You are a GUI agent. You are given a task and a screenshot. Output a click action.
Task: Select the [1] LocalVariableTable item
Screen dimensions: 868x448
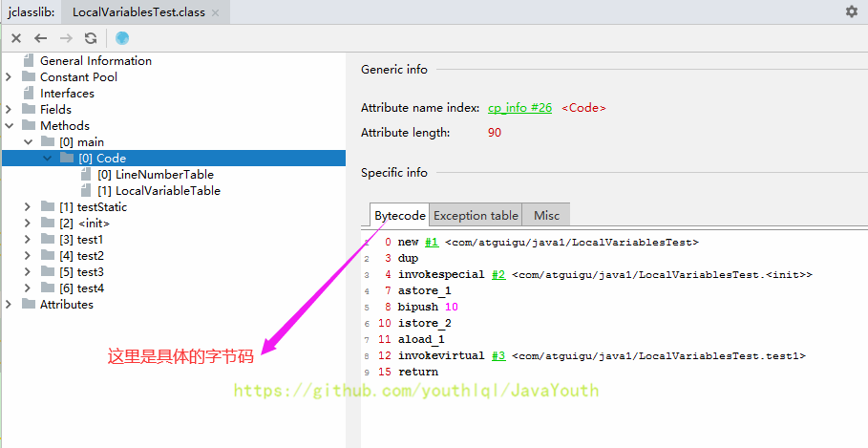click(159, 191)
